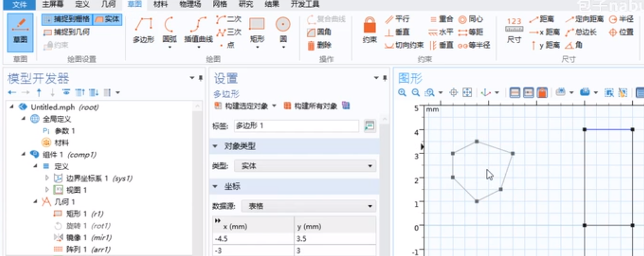Click 构建所有对象 build all objects button

311,106
